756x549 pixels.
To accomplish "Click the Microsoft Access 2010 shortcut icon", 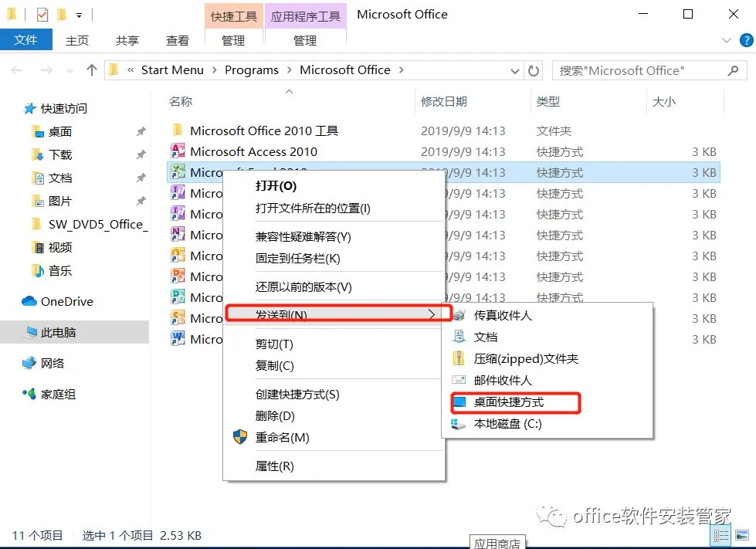I will 178,151.
